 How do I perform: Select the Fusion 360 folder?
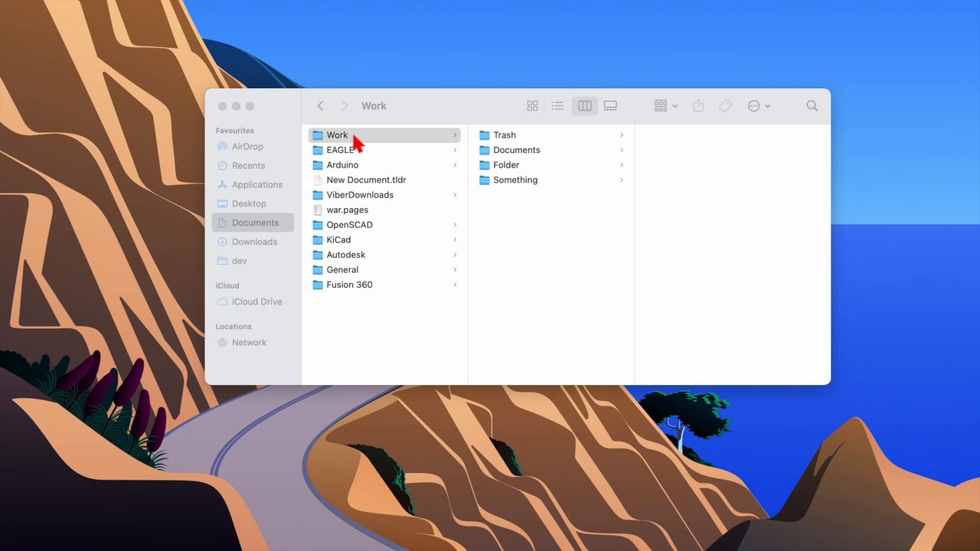(x=384, y=285)
